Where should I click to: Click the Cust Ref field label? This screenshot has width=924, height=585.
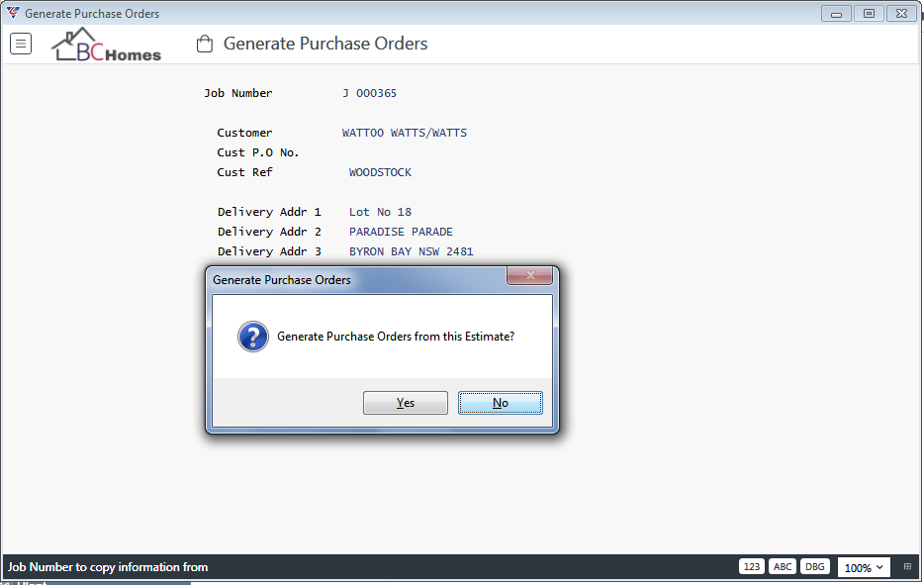pyautogui.click(x=244, y=172)
